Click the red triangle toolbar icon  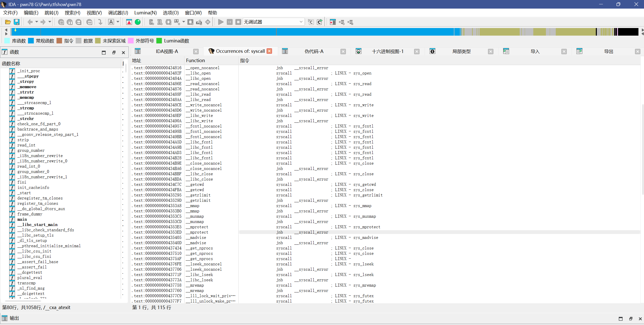point(129,22)
